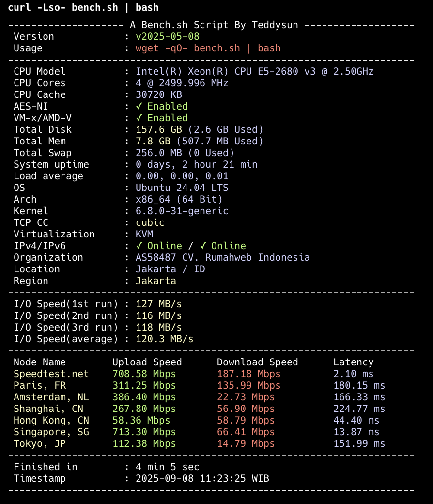Click the Tokyo, JP node name
433x504 pixels.
pos(40,443)
